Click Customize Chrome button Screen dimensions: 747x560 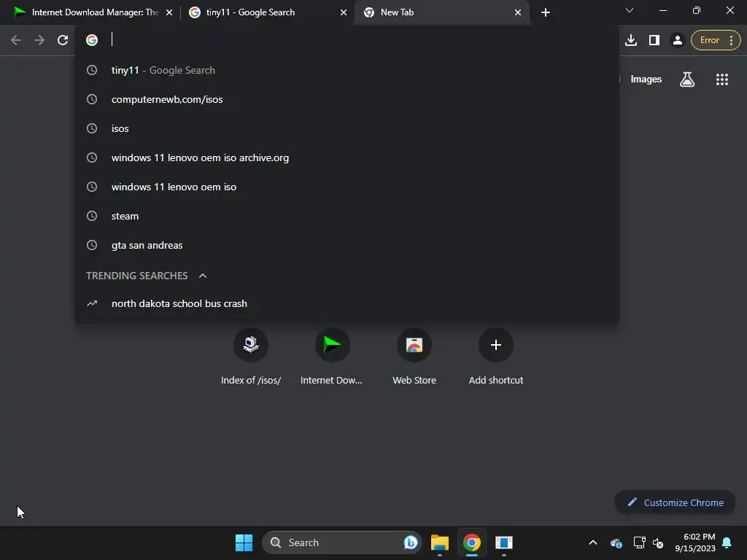[x=675, y=502]
